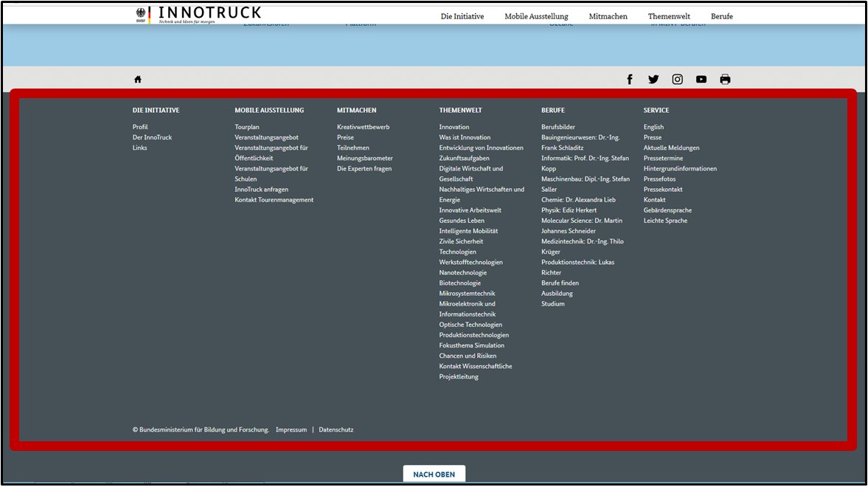Click the Instagram icon
868x487 pixels.
click(677, 79)
